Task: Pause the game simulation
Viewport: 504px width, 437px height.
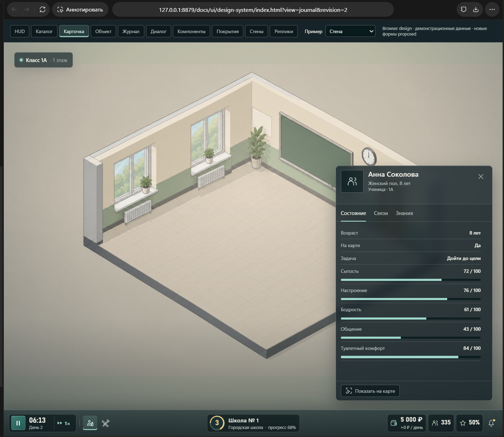Action: click(18, 423)
